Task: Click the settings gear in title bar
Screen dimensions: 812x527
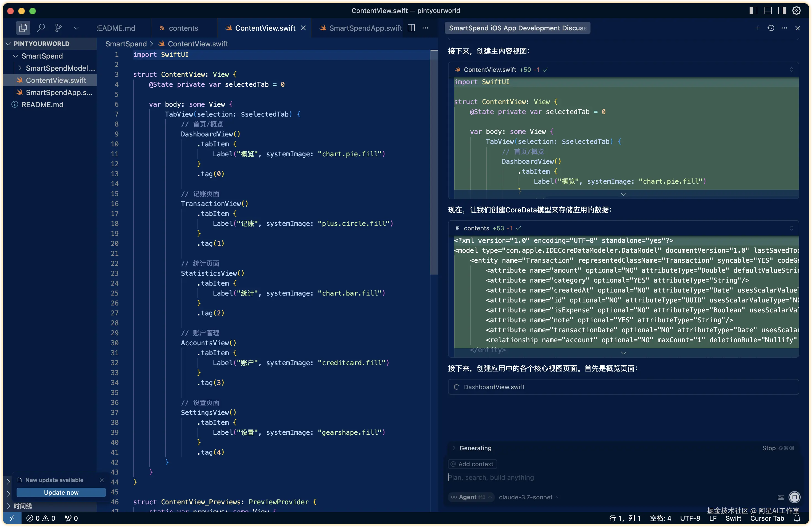Action: click(796, 10)
